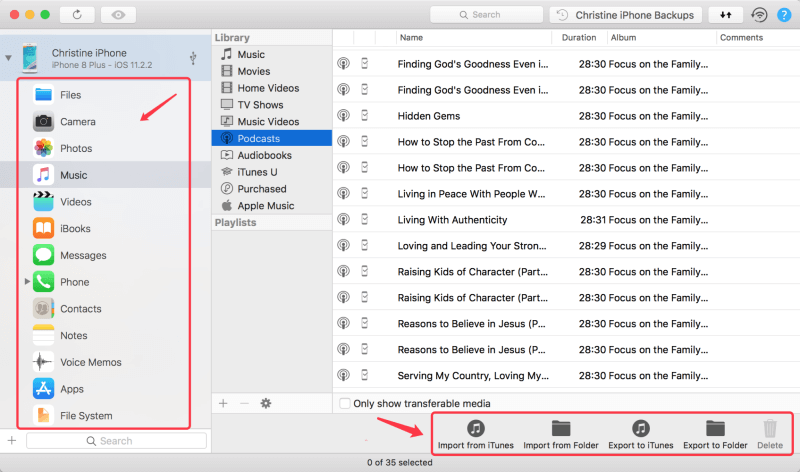Open help with the question mark icon
This screenshot has width=800, height=472.
pos(784,15)
